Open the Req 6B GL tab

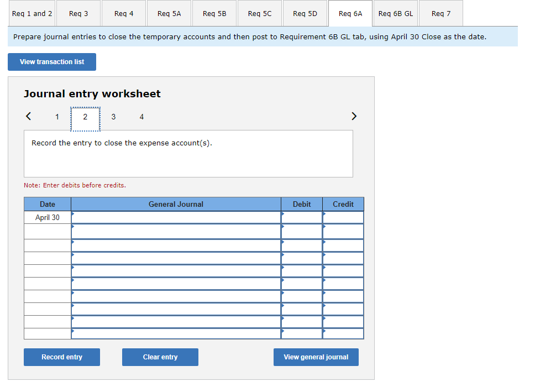pos(396,14)
